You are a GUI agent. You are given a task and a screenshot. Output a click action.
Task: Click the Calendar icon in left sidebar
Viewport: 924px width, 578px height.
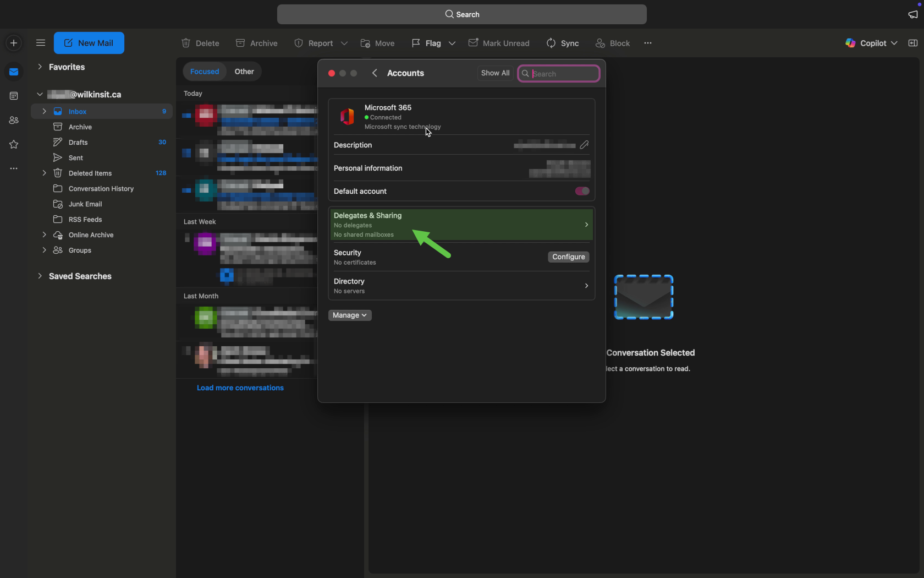(14, 96)
